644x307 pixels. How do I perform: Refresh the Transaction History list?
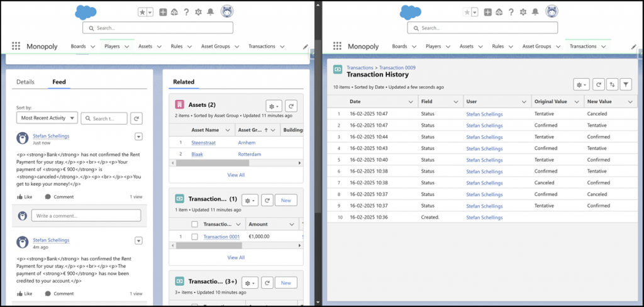point(599,85)
